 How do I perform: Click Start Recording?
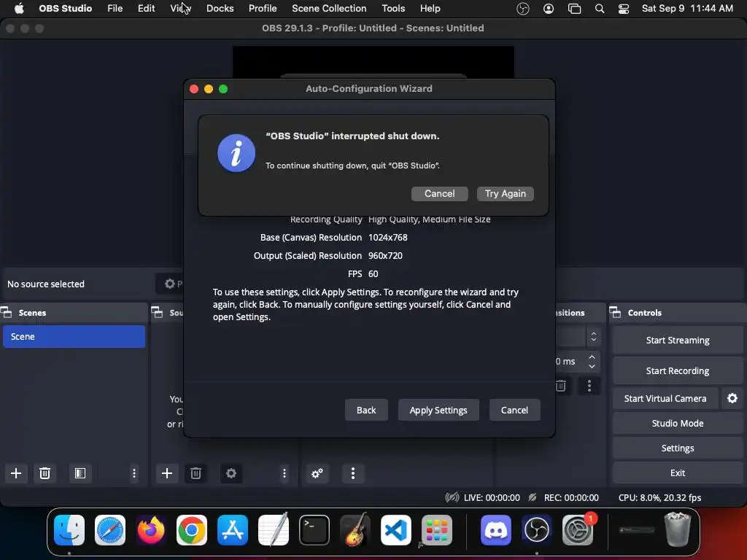click(678, 370)
